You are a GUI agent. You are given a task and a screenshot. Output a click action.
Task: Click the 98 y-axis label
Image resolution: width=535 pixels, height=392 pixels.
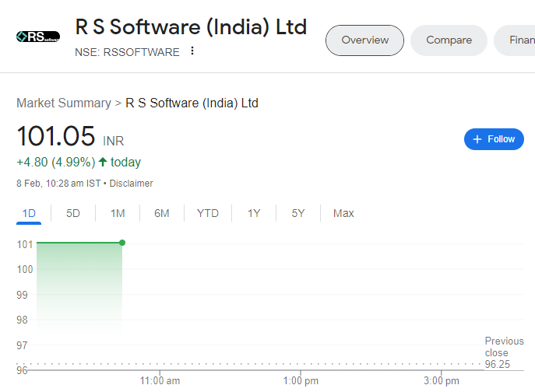[22, 320]
